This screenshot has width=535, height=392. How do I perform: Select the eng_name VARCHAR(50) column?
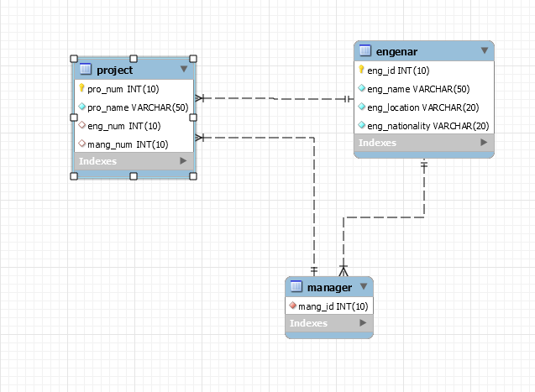point(416,89)
